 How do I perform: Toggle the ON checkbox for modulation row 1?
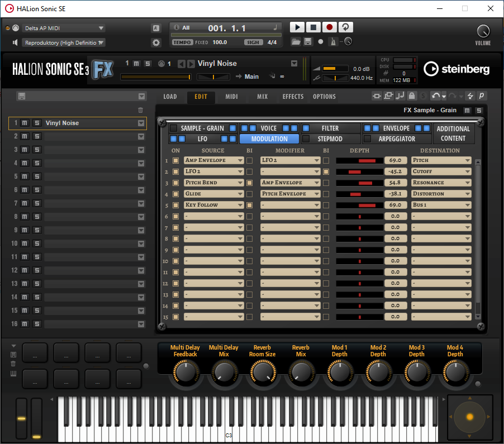[176, 161]
